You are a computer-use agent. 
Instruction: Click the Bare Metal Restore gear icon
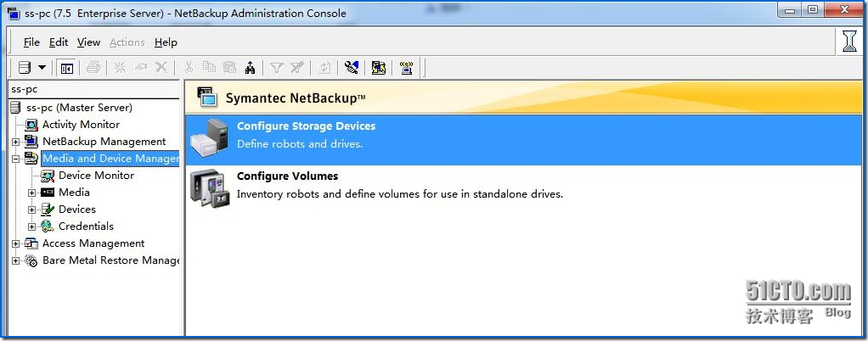31,260
